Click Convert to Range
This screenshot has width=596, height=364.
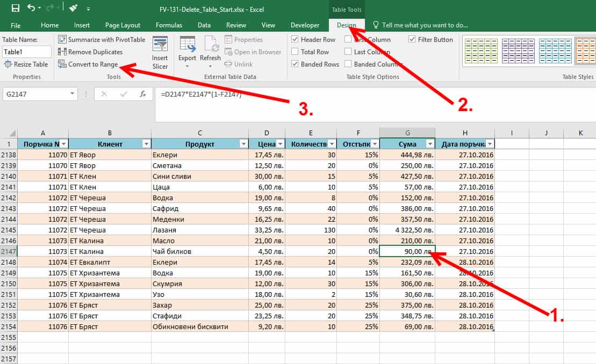(93, 64)
